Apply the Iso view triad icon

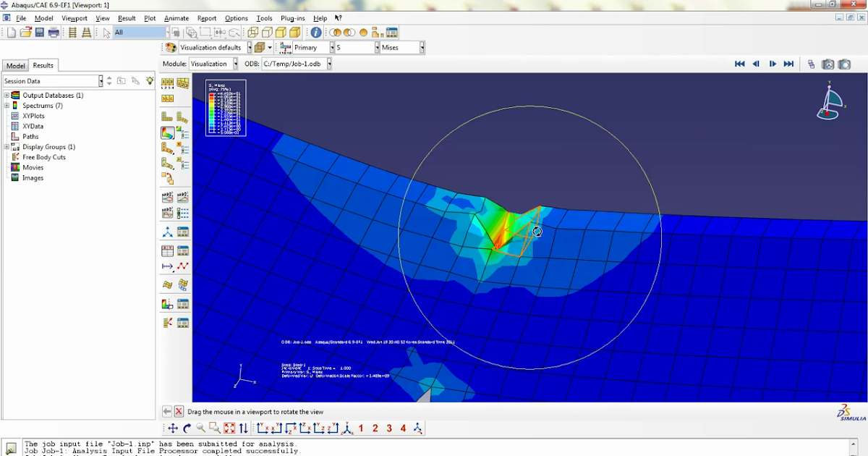pos(347,428)
